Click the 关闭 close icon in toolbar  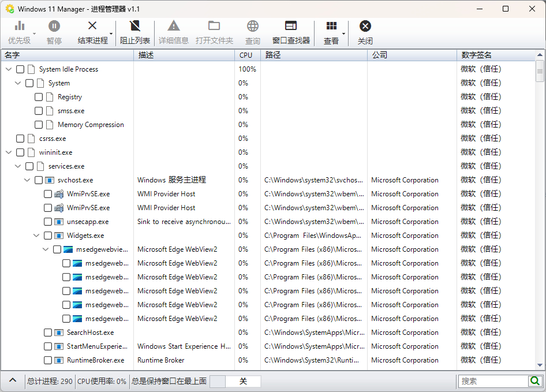(x=365, y=26)
